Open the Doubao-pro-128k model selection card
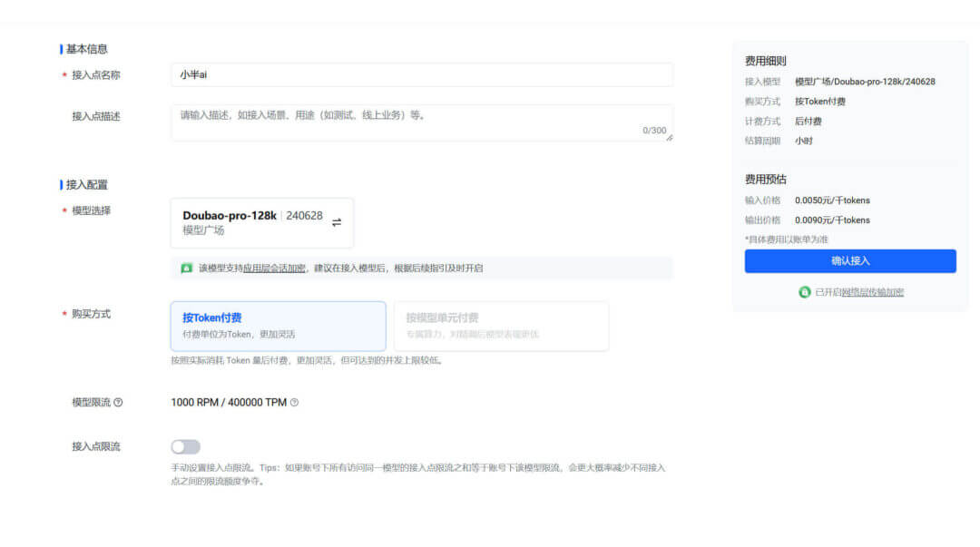This screenshot has height=547, width=980. (x=261, y=221)
